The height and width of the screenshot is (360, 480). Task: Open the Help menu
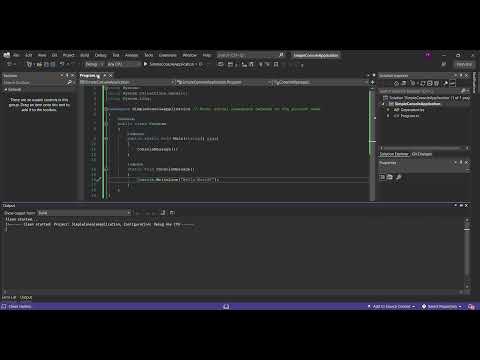click(x=207, y=55)
